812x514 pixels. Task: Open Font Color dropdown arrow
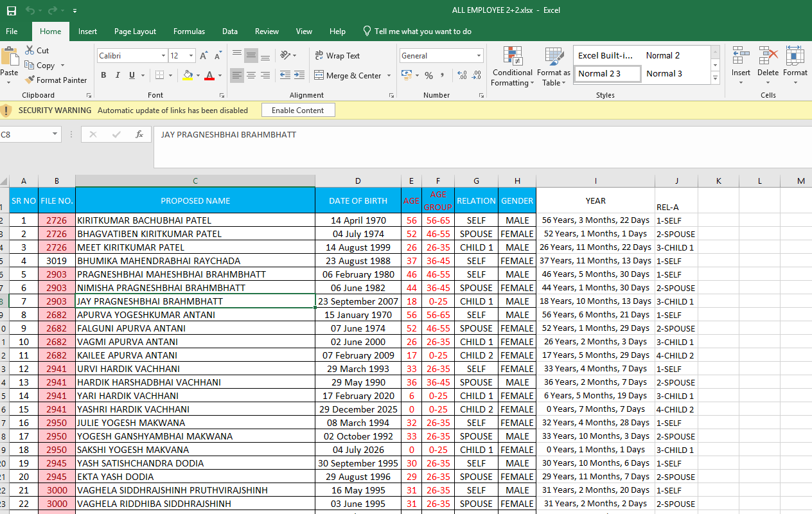coord(220,75)
